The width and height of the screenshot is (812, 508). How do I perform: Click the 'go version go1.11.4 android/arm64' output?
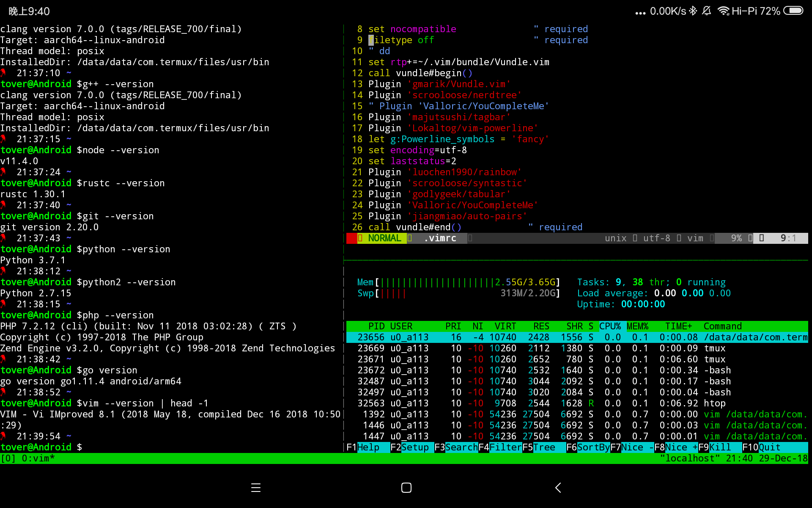point(91,381)
